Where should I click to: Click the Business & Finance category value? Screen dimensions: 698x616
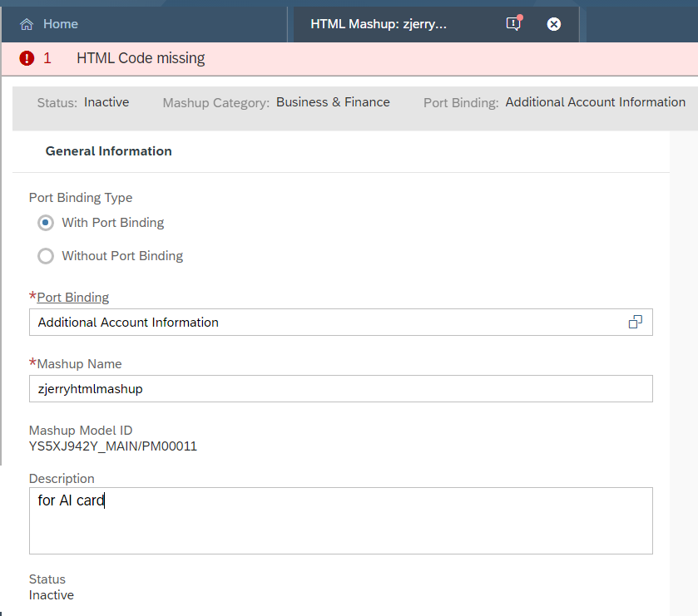tap(333, 102)
